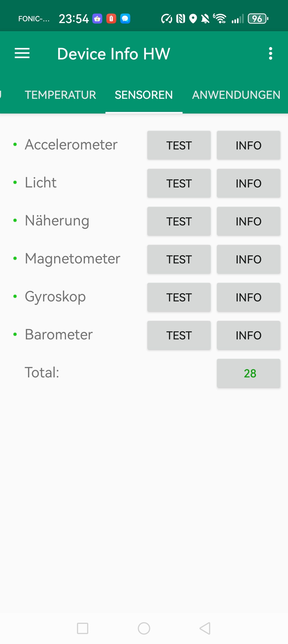View Barometer sensor Info

248,335
